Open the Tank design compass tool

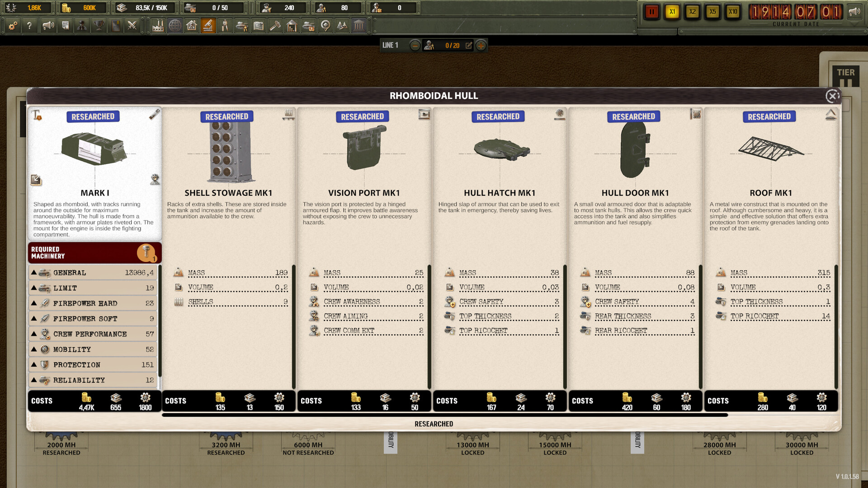[225, 26]
